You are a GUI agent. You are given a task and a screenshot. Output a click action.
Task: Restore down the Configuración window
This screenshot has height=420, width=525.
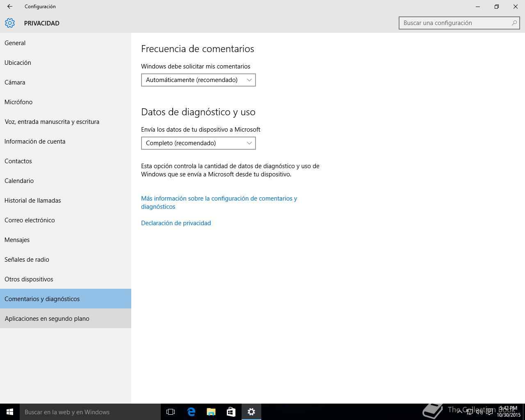(497, 7)
